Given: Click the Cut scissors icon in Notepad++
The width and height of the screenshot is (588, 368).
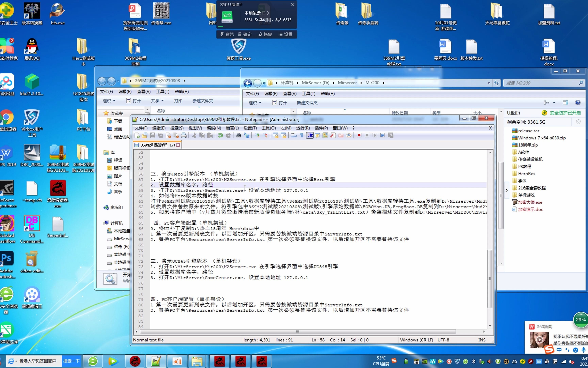Looking at the screenshot, I should [194, 135].
